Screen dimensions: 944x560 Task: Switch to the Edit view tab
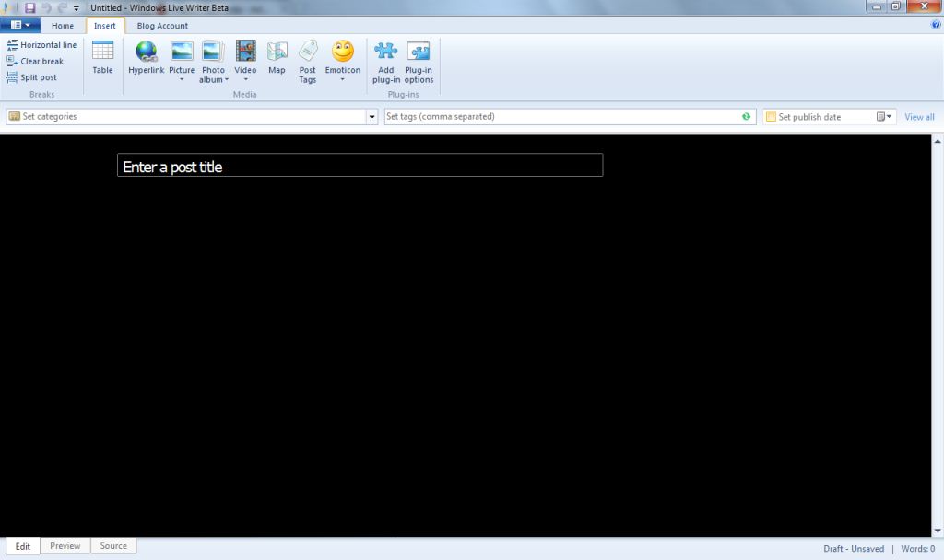[23, 546]
